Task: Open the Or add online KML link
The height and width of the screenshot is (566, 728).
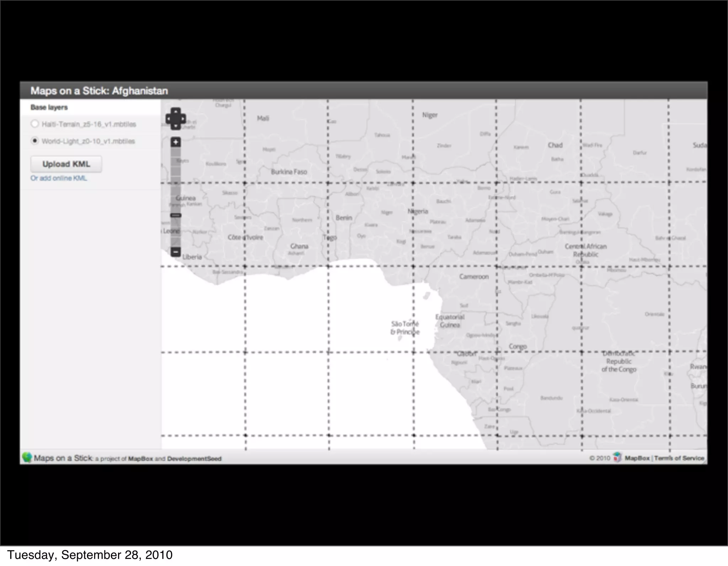Action: (59, 178)
